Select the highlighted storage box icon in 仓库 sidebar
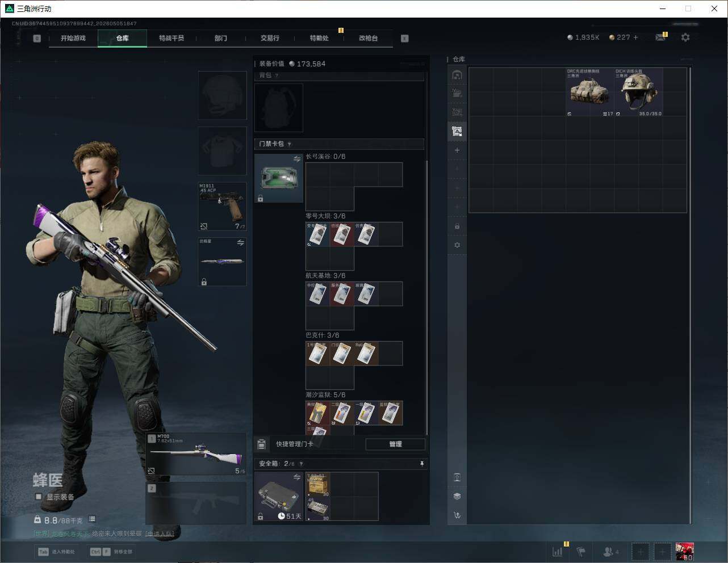 point(457,131)
